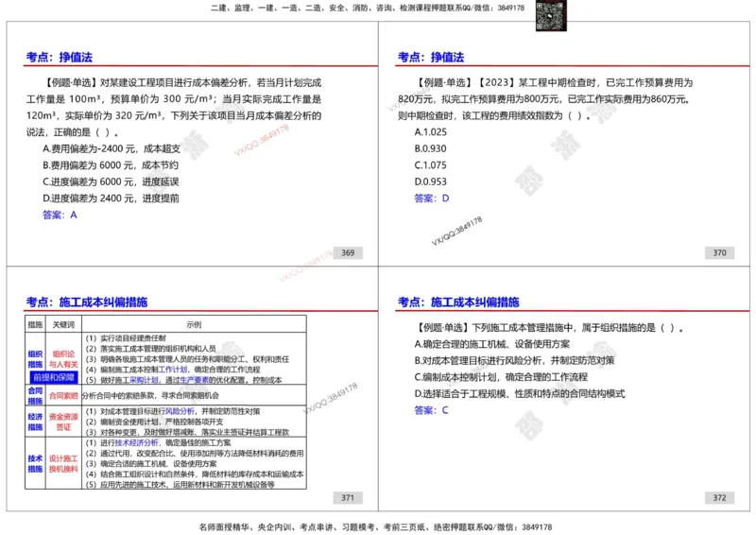Click the 组织措施 cell in the table
Viewport: 756px width, 535px height.
[35, 359]
